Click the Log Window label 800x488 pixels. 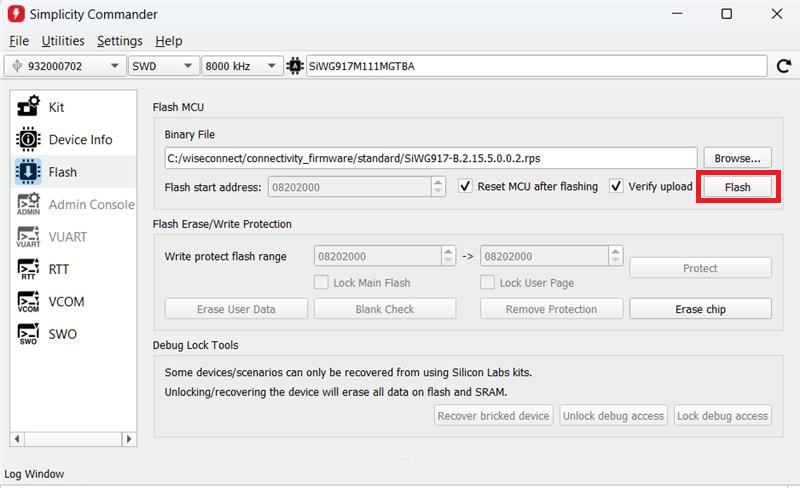coord(34,474)
